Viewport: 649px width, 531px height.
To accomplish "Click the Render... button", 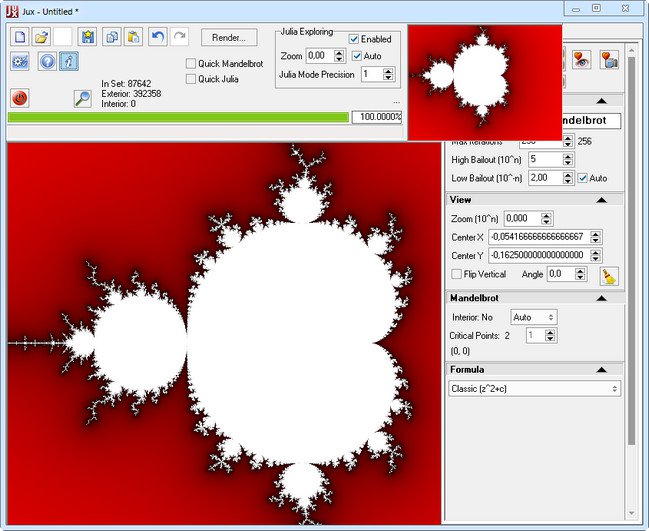I will tap(229, 37).
